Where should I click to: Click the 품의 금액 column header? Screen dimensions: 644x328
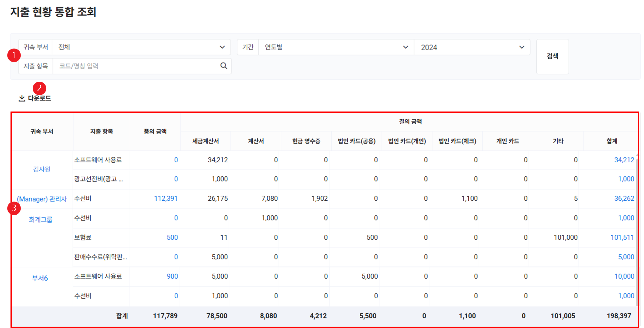155,132
